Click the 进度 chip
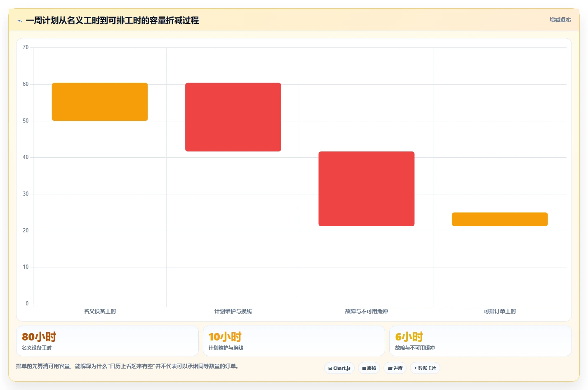The height and width of the screenshot is (390, 588). (x=395, y=368)
